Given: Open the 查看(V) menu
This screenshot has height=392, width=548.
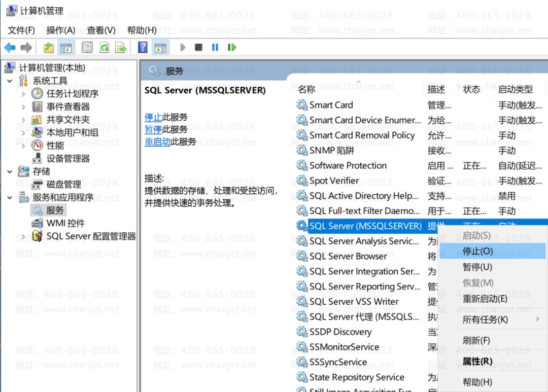Looking at the screenshot, I should click(x=101, y=30).
